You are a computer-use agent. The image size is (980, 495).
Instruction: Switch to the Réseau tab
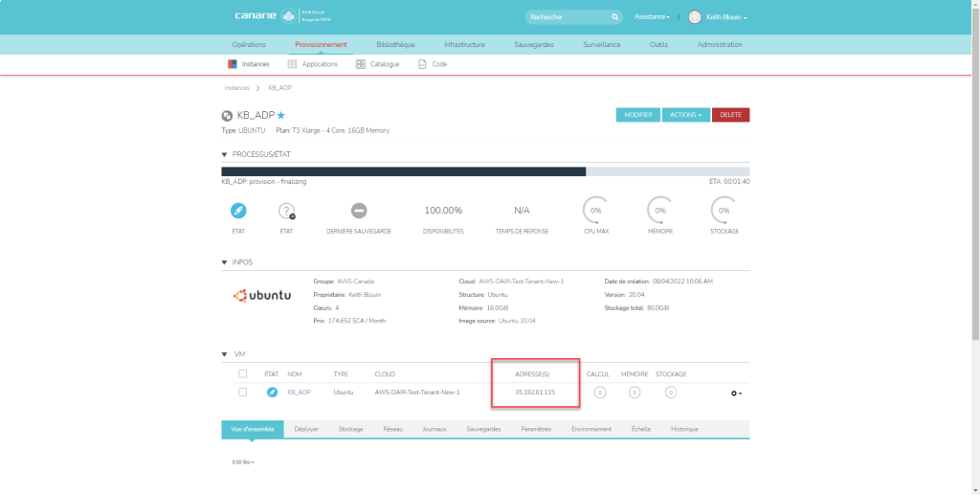pos(393,429)
